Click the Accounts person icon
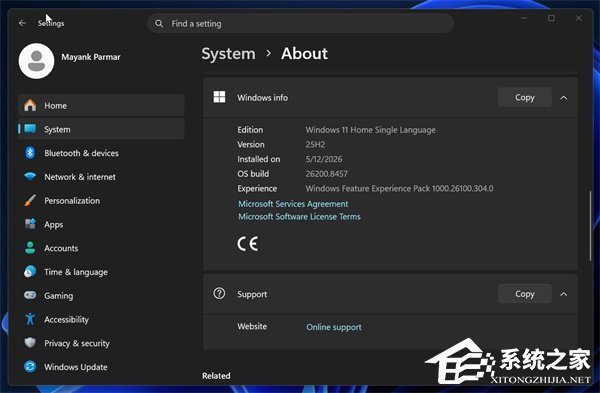 pos(30,248)
